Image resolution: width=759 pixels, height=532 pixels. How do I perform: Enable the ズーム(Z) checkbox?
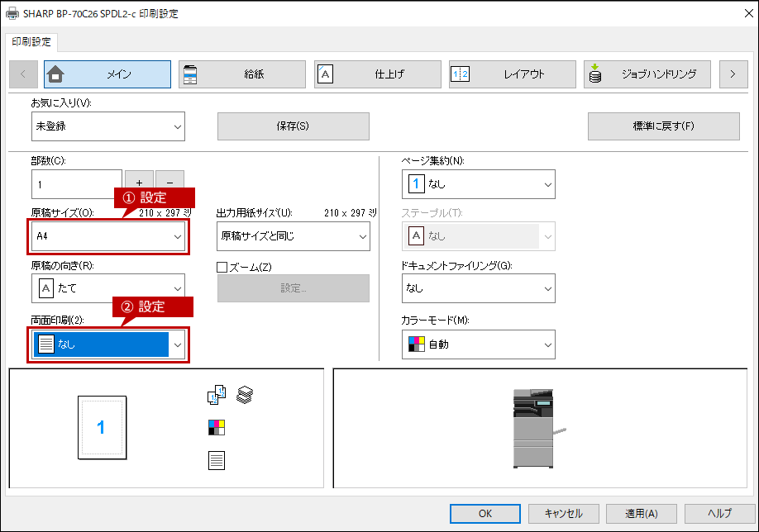point(222,267)
